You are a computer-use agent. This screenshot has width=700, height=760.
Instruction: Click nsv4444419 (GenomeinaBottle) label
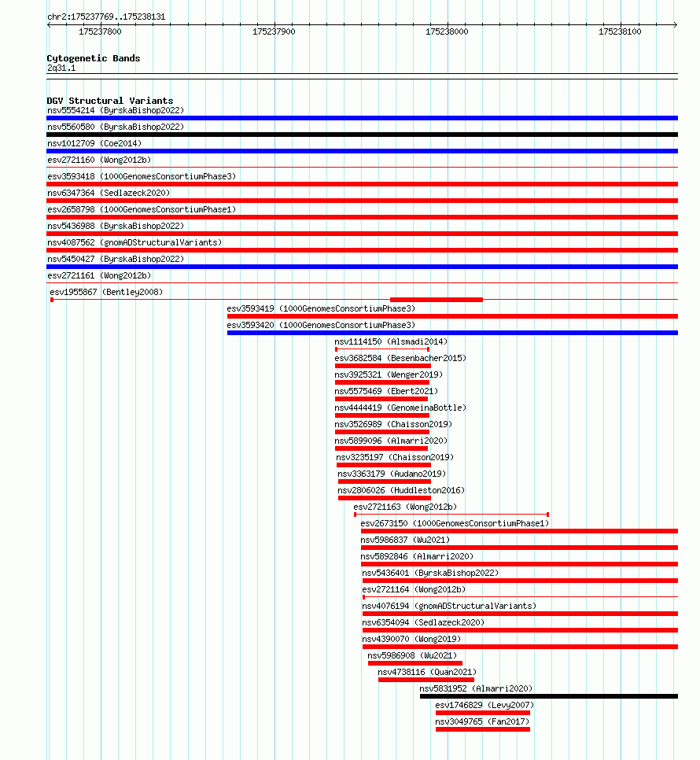tap(400, 408)
